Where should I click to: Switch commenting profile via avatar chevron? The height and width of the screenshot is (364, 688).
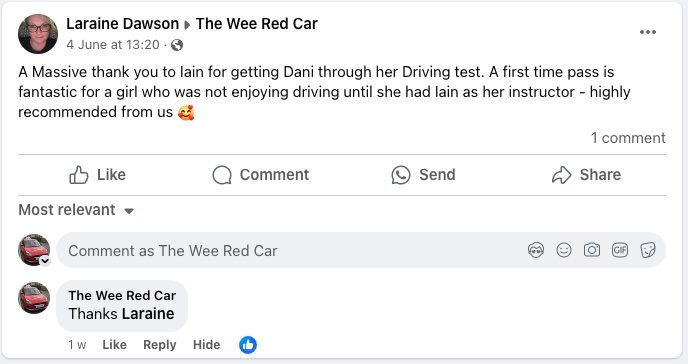pos(45,261)
